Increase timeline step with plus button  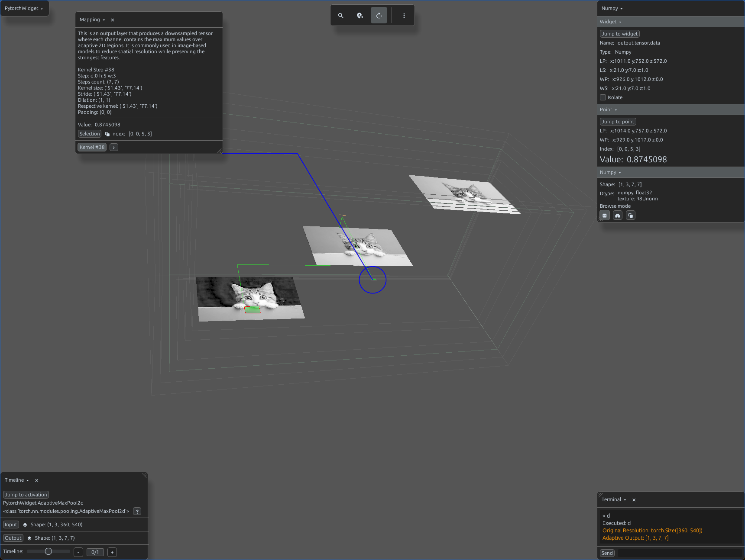[x=112, y=552]
